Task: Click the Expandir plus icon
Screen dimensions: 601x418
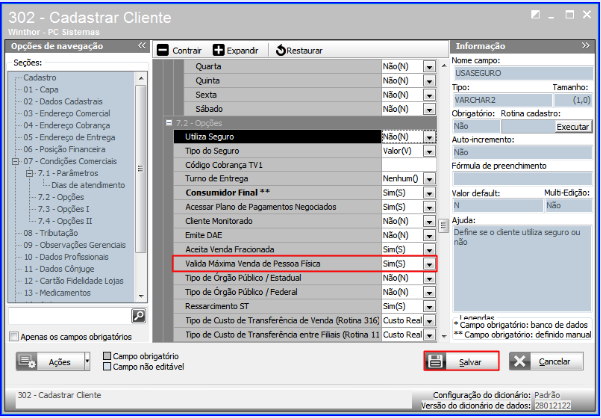Action: [x=218, y=50]
